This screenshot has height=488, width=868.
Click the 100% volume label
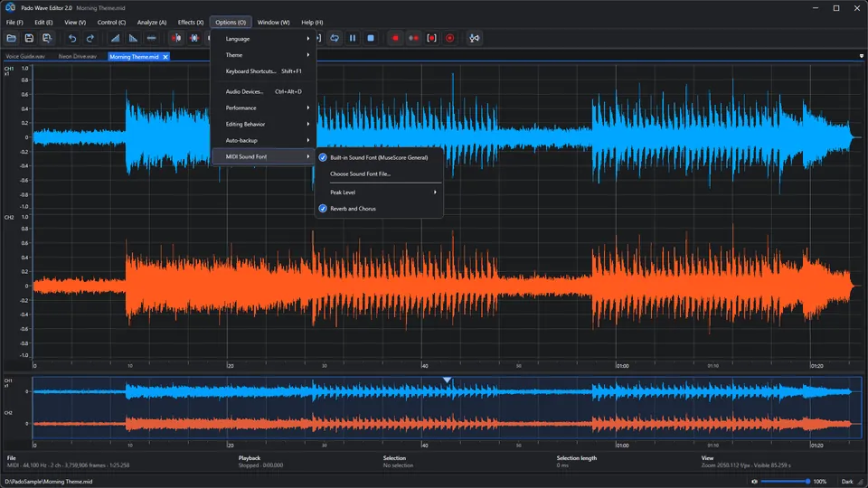click(x=820, y=482)
